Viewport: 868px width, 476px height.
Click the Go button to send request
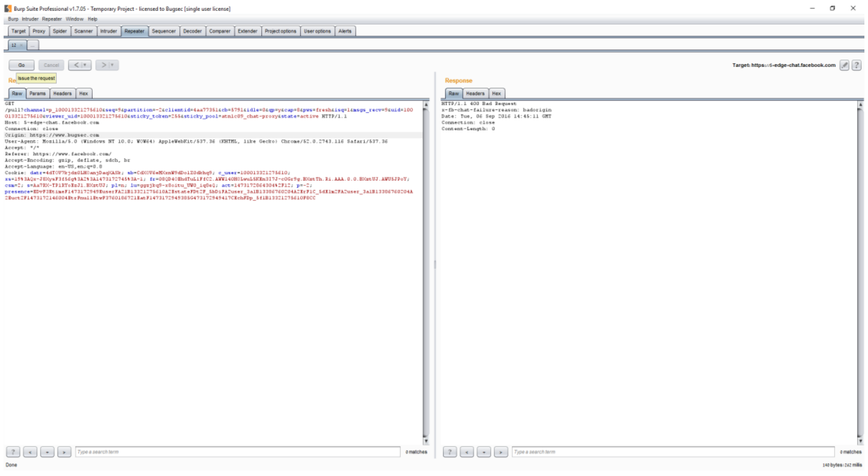22,65
